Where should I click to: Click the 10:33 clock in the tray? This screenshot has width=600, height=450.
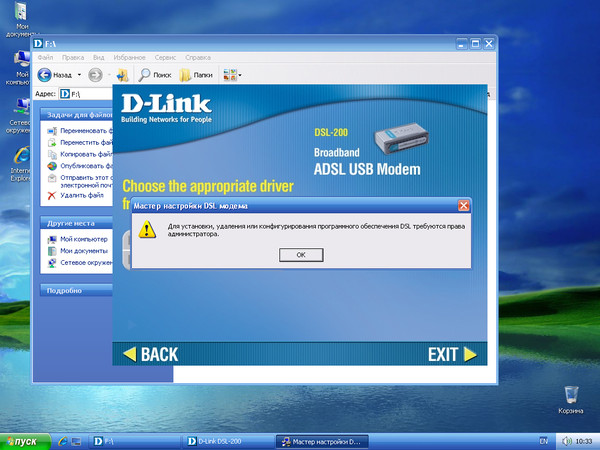584,442
